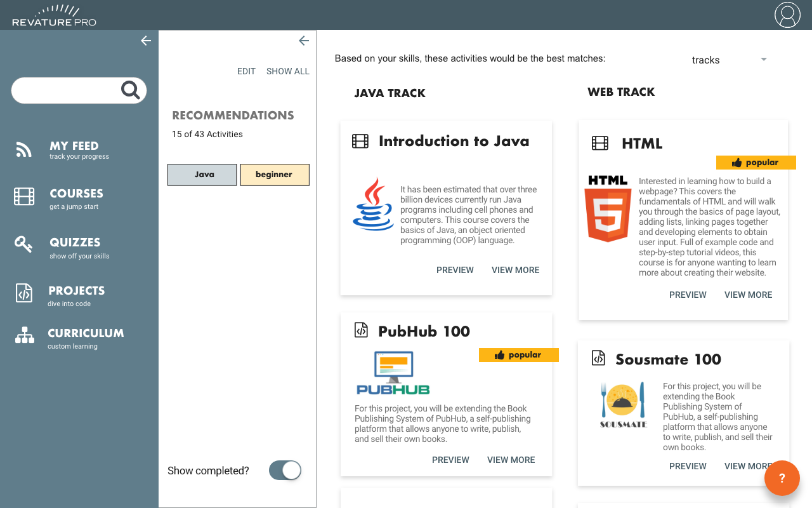
Task: Click code file icon beside PubHub 100
Action: coord(360,330)
